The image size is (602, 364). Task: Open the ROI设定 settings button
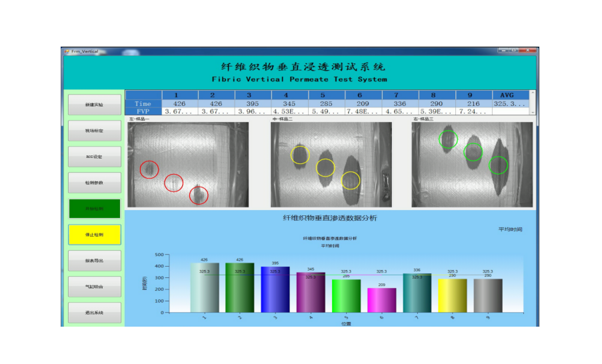click(95, 157)
